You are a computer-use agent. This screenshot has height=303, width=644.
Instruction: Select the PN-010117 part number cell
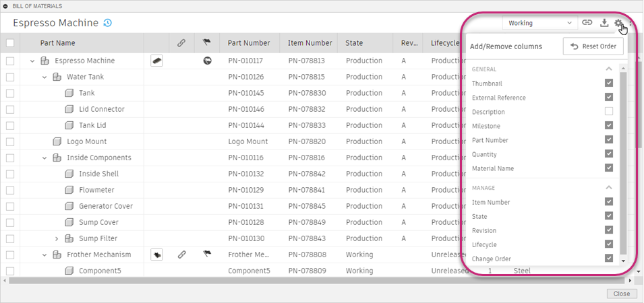click(x=246, y=61)
